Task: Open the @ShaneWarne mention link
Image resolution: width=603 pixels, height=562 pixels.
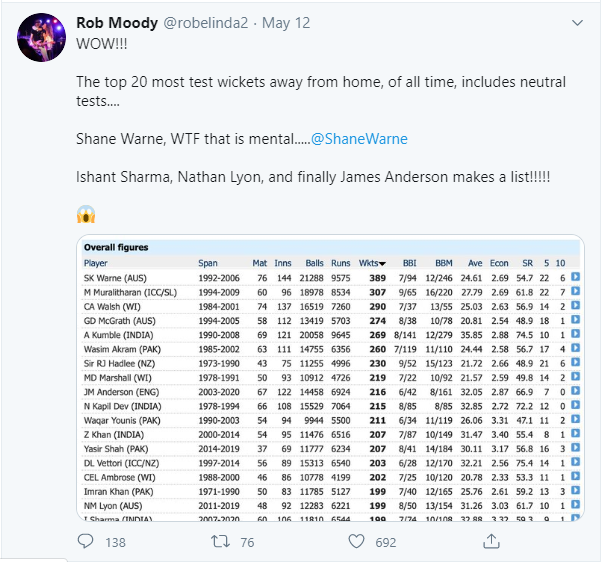Action: click(359, 139)
